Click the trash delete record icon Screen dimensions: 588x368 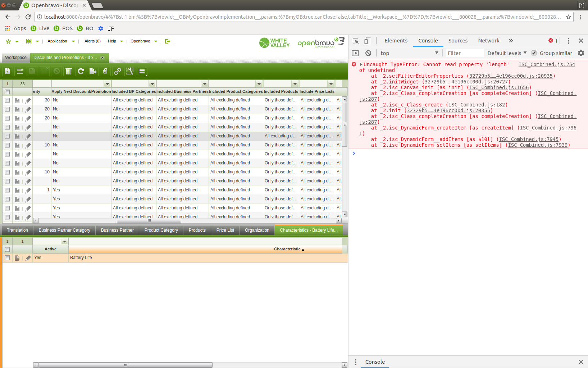pos(69,71)
